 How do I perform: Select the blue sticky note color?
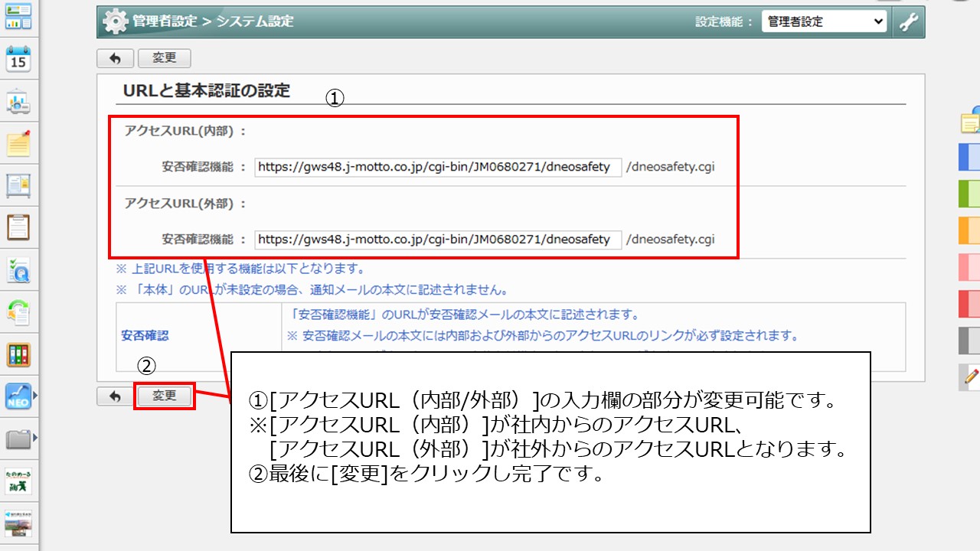pos(969,157)
